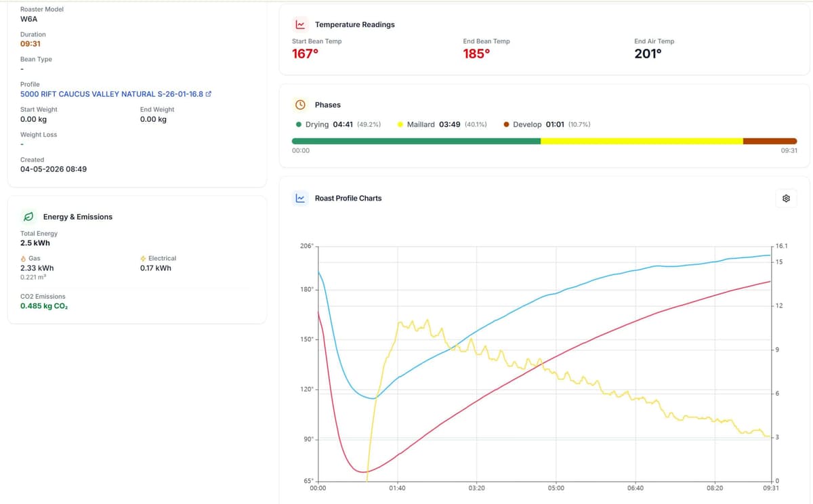Screen dimensions: 813x504
Task: Click the Phases clock icon
Action: [300, 105]
